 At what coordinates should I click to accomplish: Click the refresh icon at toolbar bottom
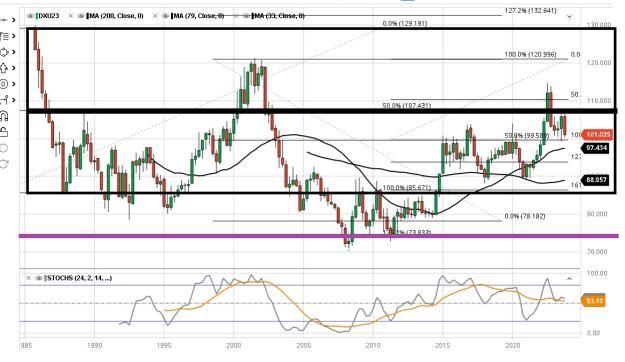[x=4, y=164]
